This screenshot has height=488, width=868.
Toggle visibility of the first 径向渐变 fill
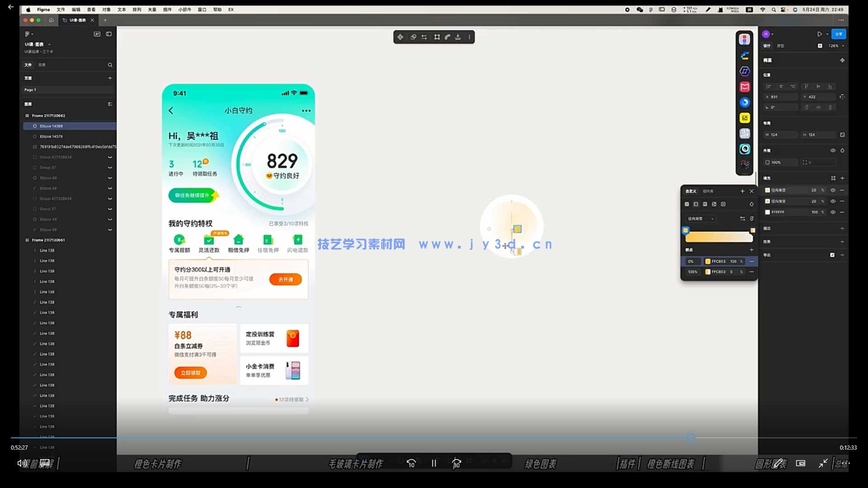[x=833, y=190]
